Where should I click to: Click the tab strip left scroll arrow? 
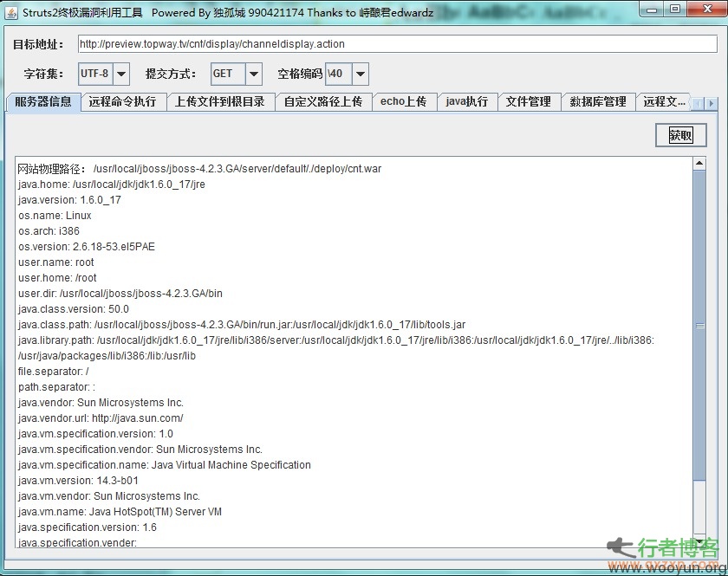699,103
